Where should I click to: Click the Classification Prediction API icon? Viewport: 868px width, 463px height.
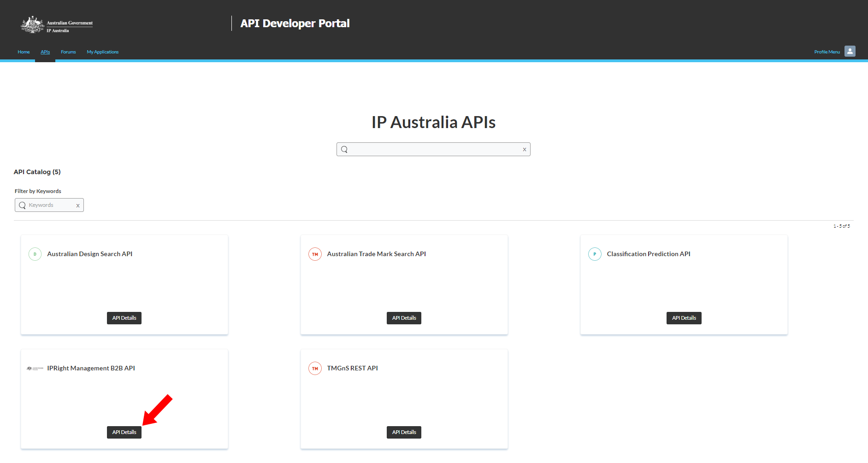[x=595, y=254]
